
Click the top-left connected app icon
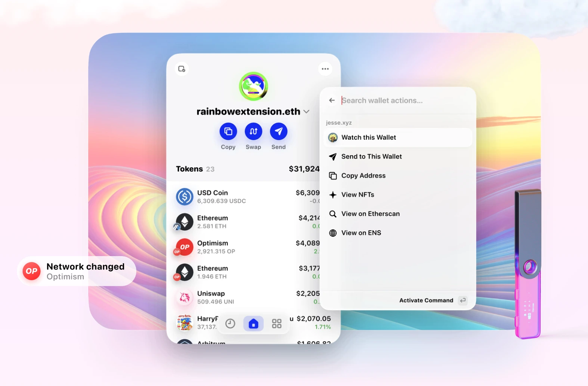(x=182, y=69)
